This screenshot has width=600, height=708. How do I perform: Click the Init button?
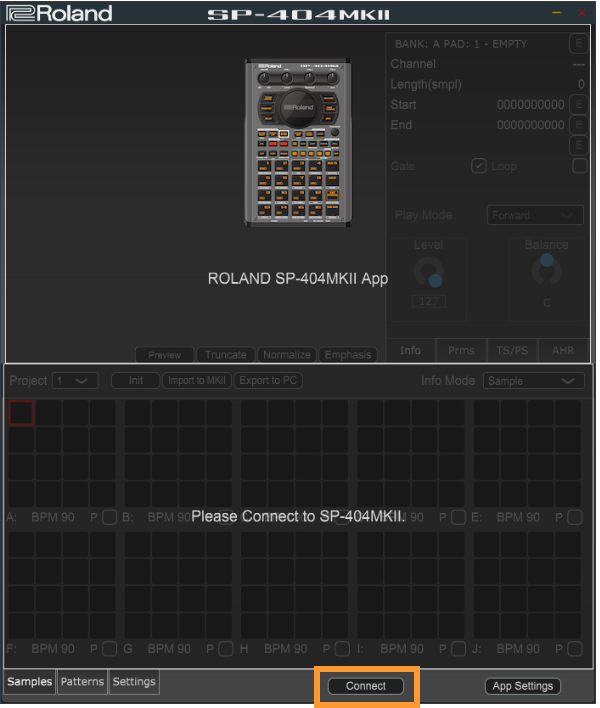click(x=135, y=380)
